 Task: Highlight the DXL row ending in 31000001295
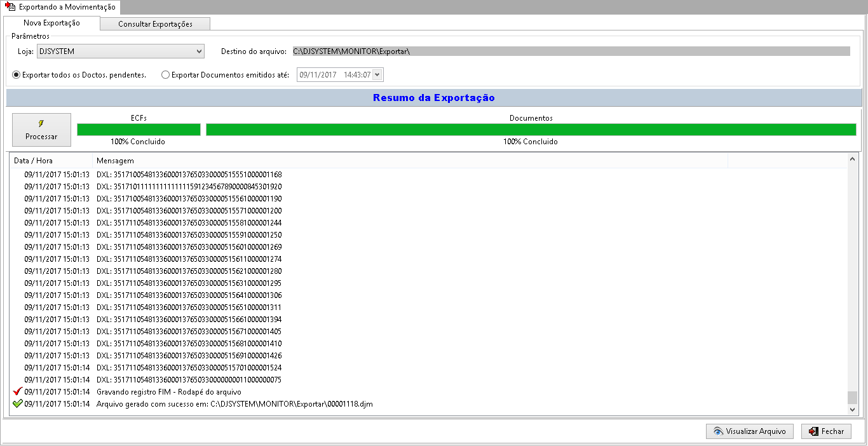coord(429,283)
